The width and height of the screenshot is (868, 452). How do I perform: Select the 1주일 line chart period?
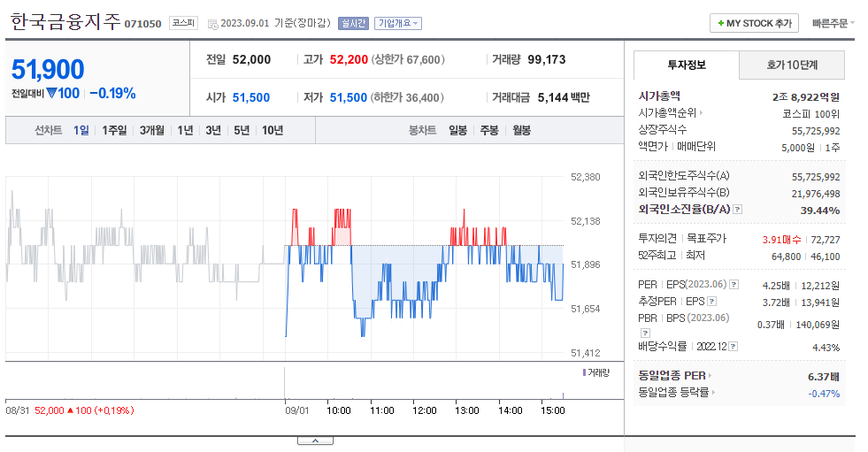pyautogui.click(x=114, y=130)
